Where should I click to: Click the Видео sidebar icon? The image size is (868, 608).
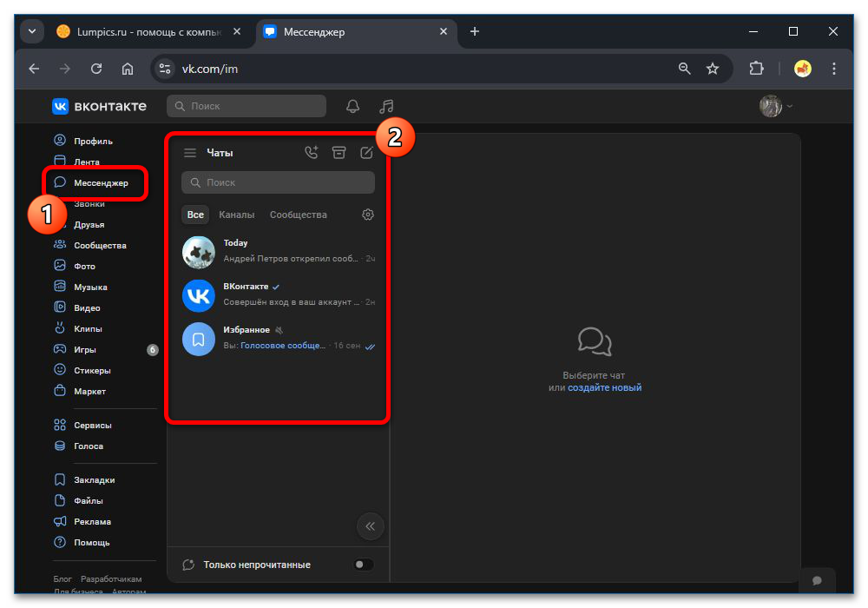coord(60,307)
